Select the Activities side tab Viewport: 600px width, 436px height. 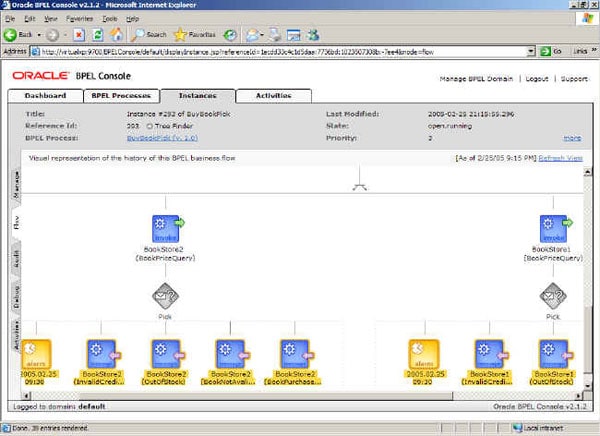coord(16,336)
